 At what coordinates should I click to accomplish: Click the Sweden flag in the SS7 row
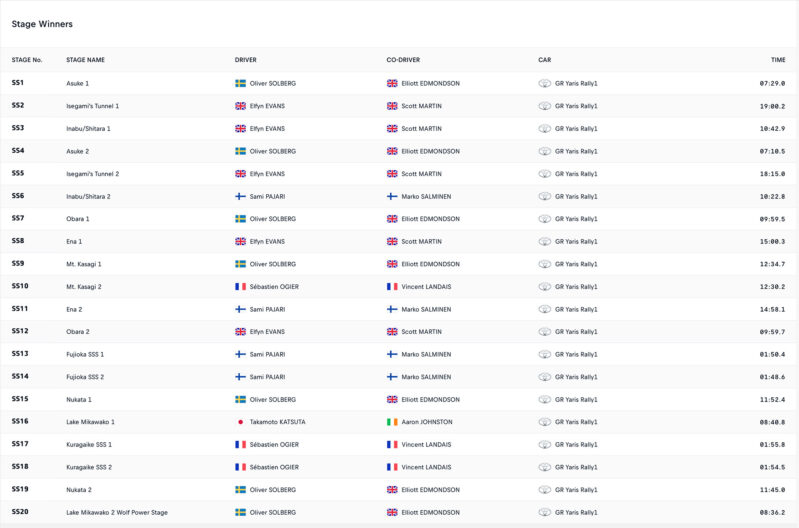(x=241, y=219)
